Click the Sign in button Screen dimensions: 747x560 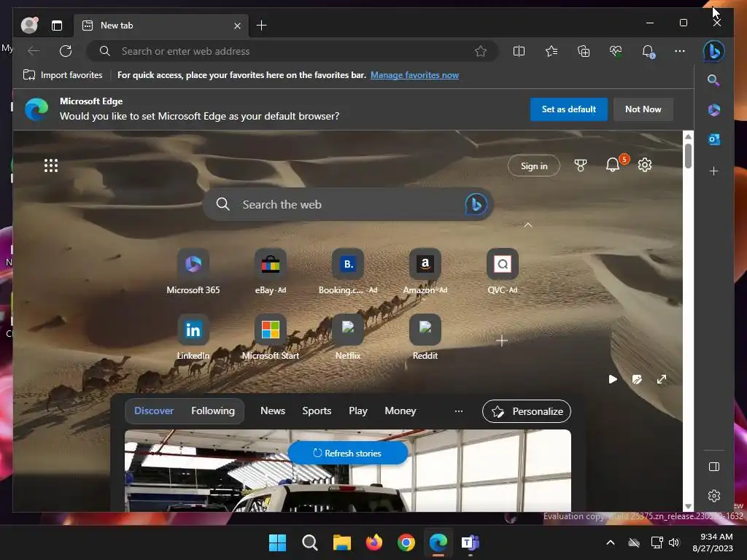[533, 166]
